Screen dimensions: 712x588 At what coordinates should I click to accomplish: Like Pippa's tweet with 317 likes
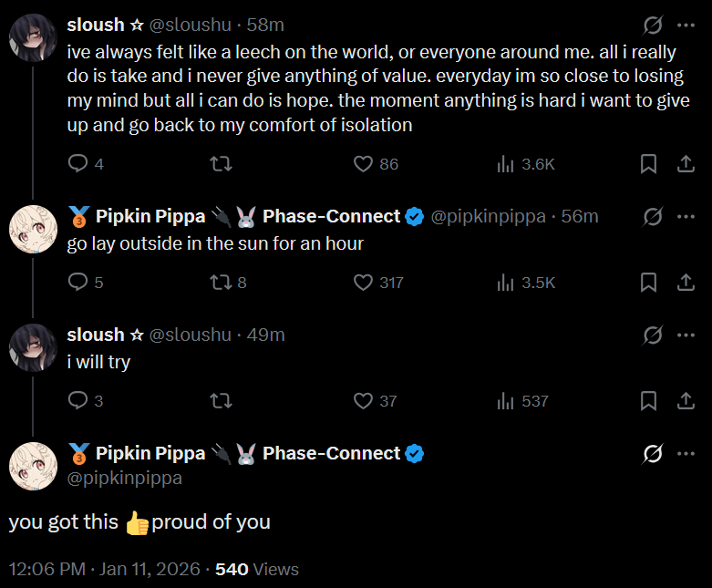point(364,283)
